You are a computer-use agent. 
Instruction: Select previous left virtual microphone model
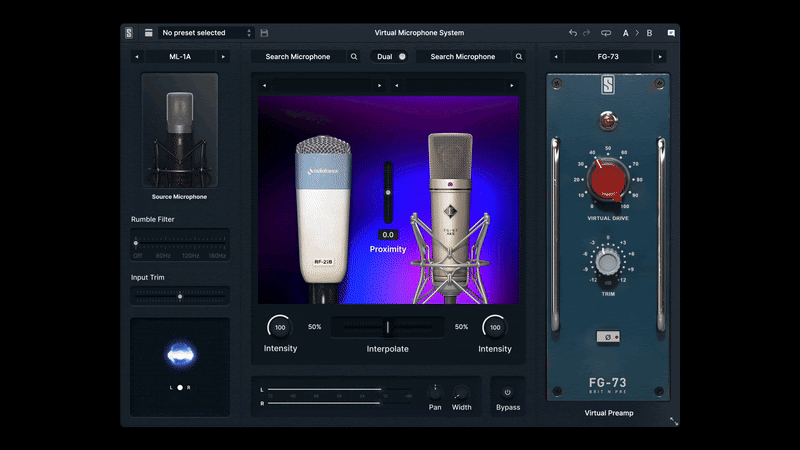264,86
